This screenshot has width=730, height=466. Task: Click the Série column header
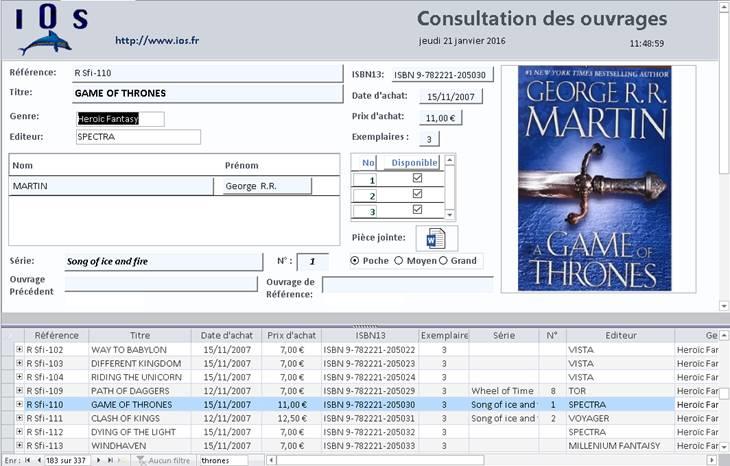(504, 335)
